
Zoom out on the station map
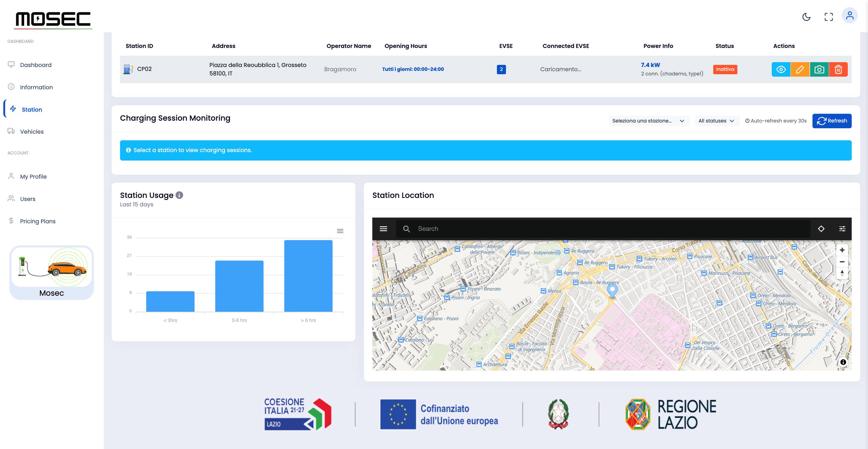coord(842,262)
